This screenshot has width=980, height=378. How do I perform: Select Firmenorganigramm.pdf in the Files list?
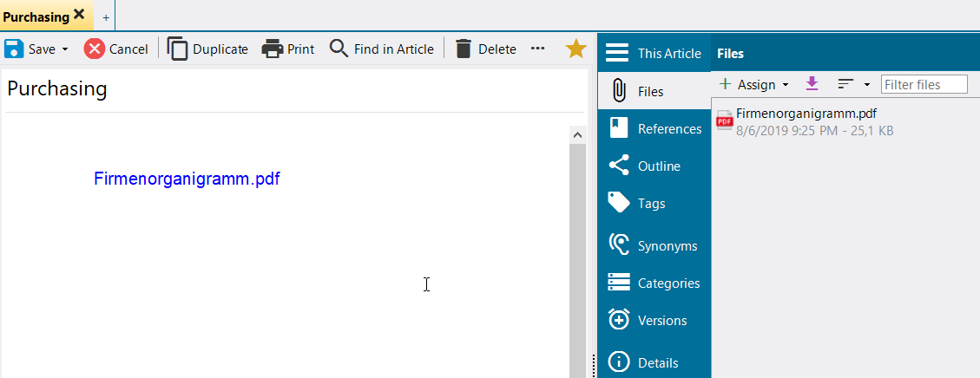(x=806, y=114)
